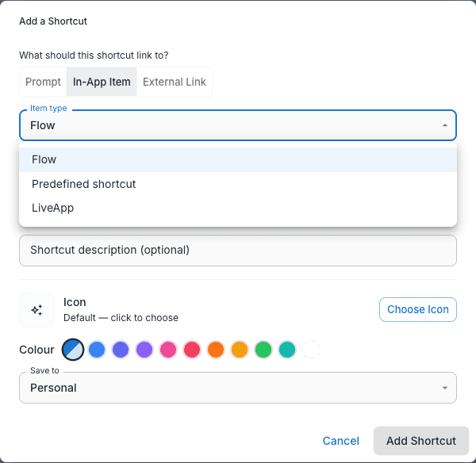Select the In-App Item tab
The image size is (476, 463).
click(x=102, y=82)
